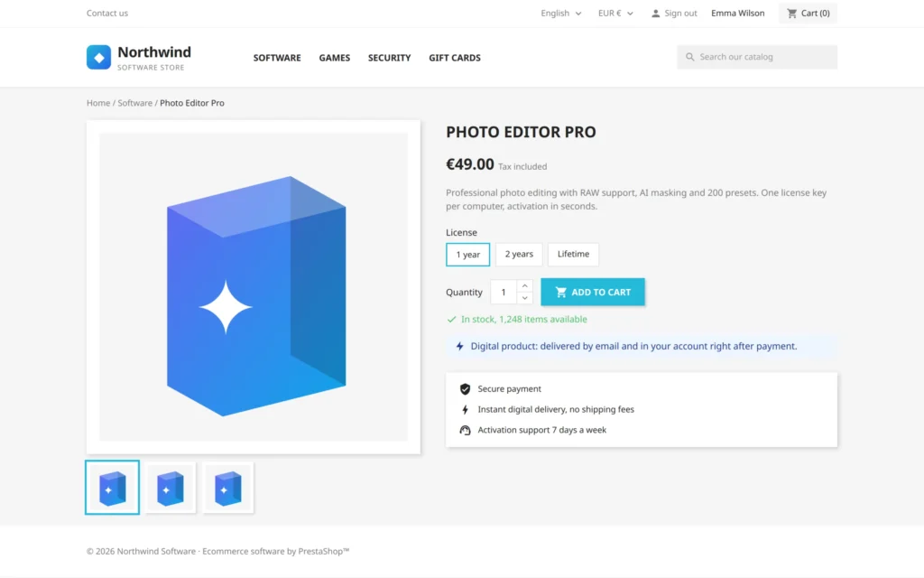Click the Instant digital delivery bolt icon

tap(465, 409)
